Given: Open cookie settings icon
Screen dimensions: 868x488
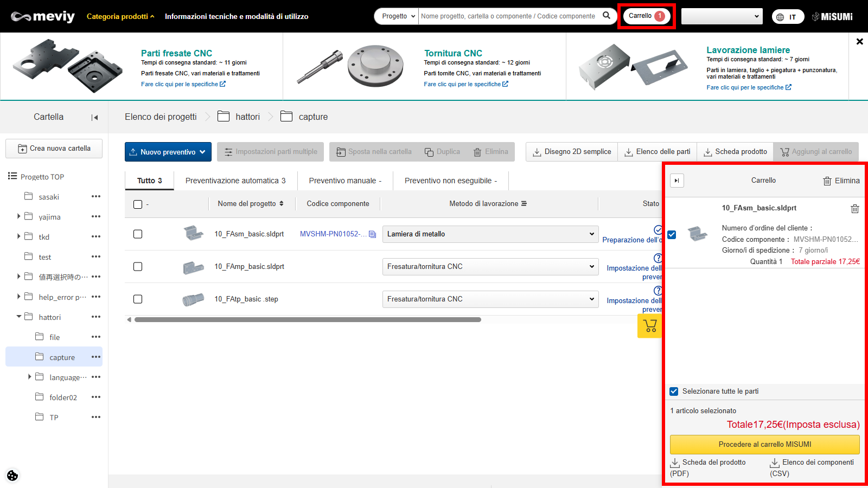Looking at the screenshot, I should (12, 476).
